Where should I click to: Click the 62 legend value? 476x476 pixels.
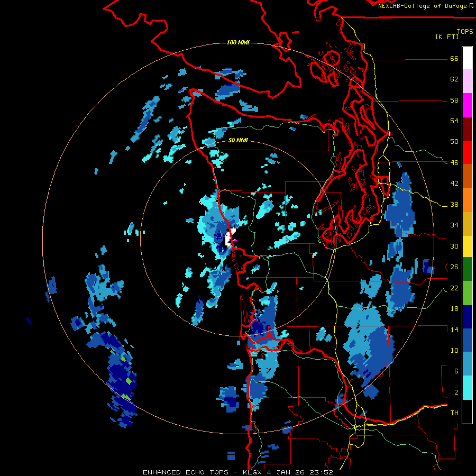[x=454, y=79]
